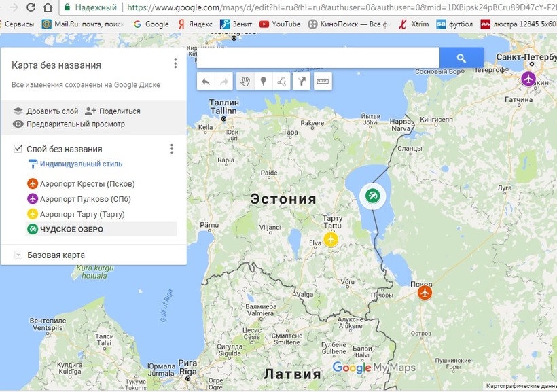Viewport: 557px width, 392px height.
Task: Click the map search input field
Action: [318, 58]
